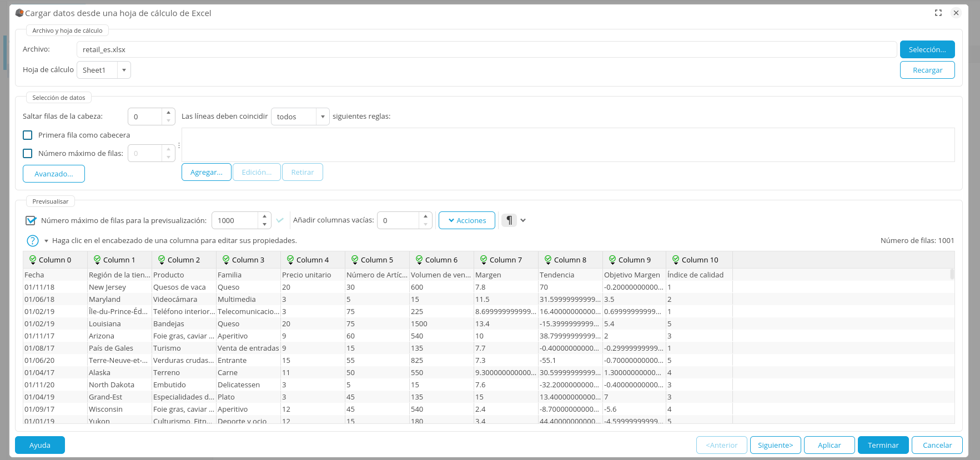The height and width of the screenshot is (460, 980).
Task: Click the pilcrow show-characters icon
Action: tap(509, 220)
